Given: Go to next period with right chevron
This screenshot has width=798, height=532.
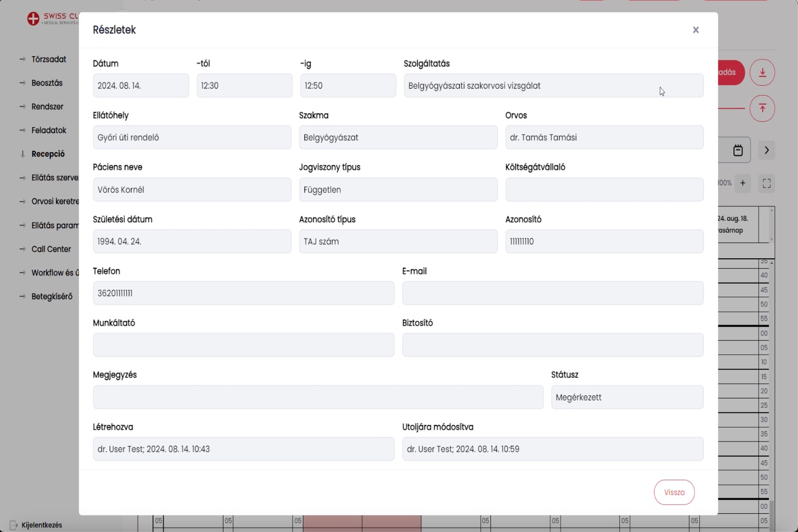Looking at the screenshot, I should [x=766, y=151].
